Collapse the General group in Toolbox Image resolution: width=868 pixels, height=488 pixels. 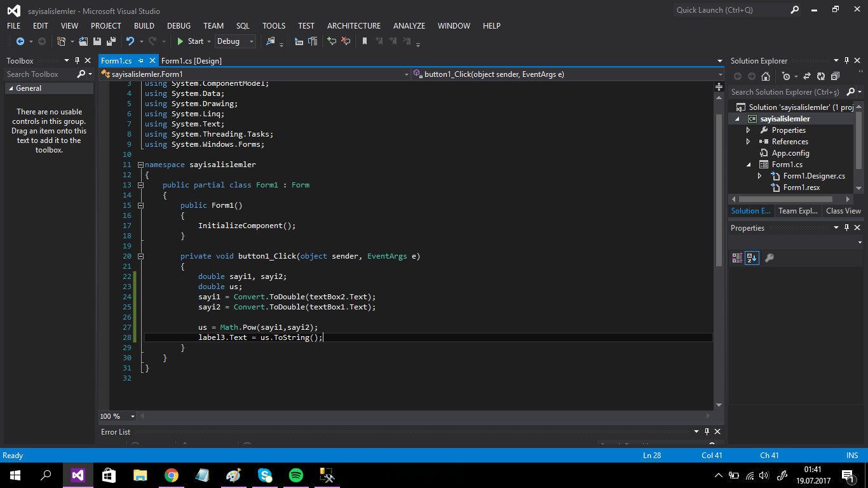(x=10, y=89)
